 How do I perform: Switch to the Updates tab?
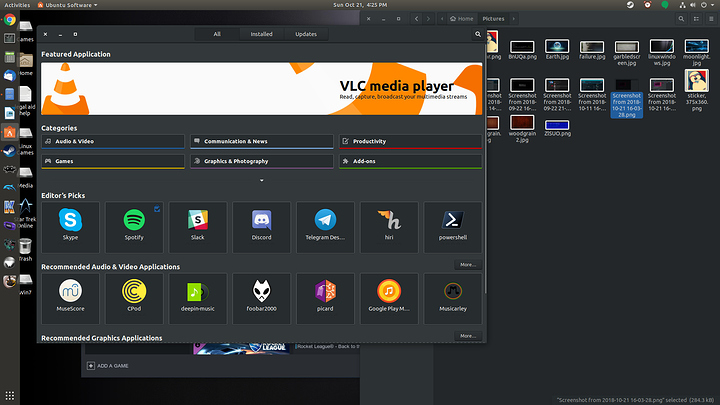click(306, 34)
